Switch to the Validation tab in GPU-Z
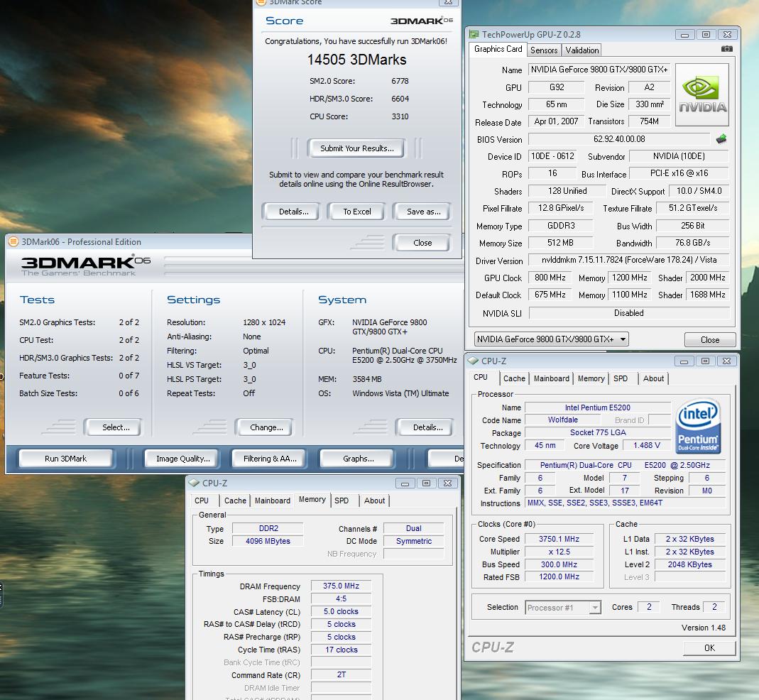Image resolution: width=759 pixels, height=700 pixels. click(x=581, y=50)
